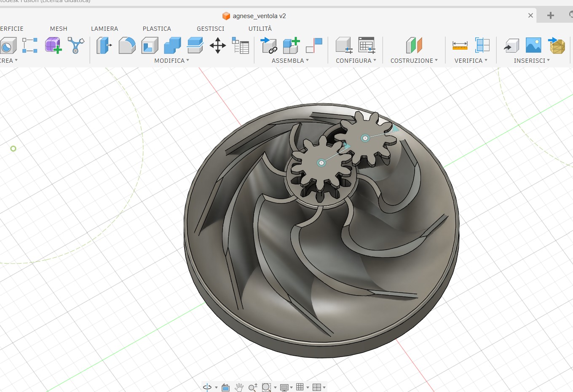Click the Combine bodies icon
Viewport: 573px width, 392px height.
pyautogui.click(x=172, y=45)
